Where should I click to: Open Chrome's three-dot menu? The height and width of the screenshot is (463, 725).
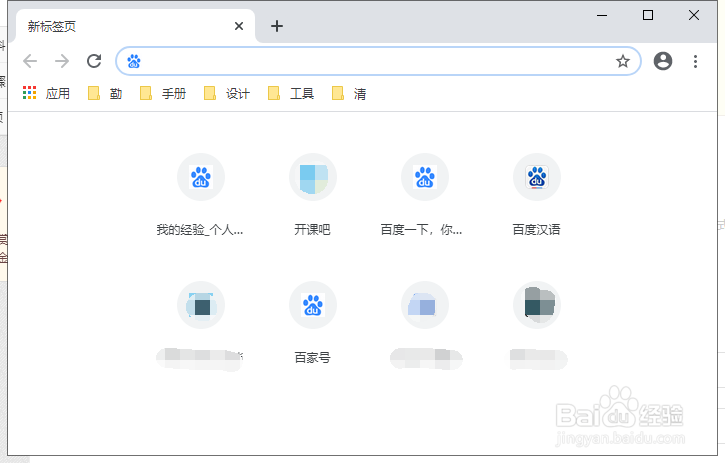click(x=695, y=62)
